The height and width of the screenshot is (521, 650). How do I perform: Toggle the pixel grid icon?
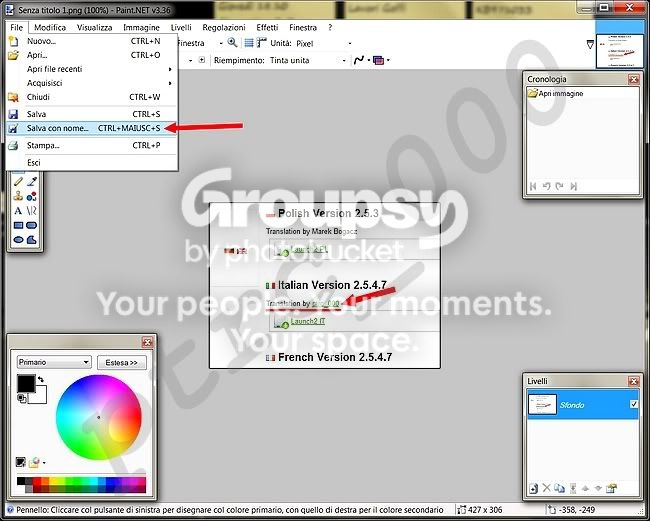[x=249, y=43]
